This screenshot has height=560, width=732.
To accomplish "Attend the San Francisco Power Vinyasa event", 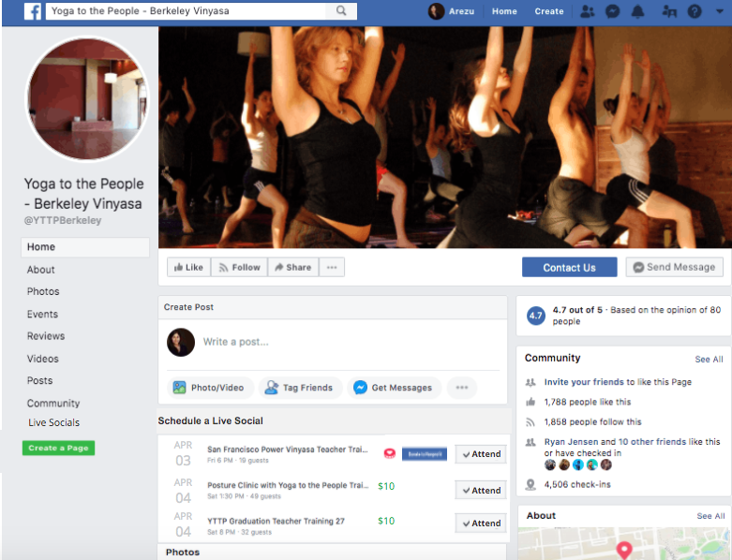I will tap(481, 454).
